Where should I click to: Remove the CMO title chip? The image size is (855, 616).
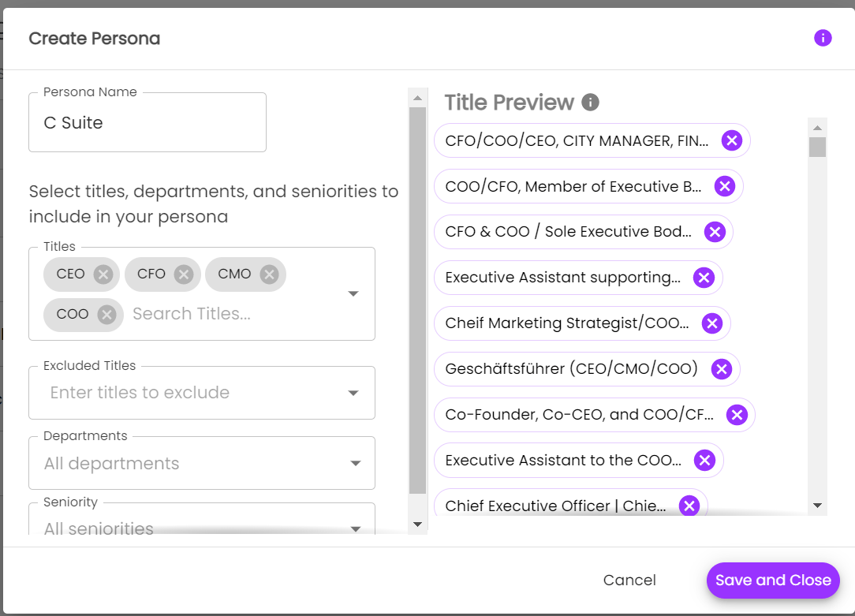(x=269, y=274)
